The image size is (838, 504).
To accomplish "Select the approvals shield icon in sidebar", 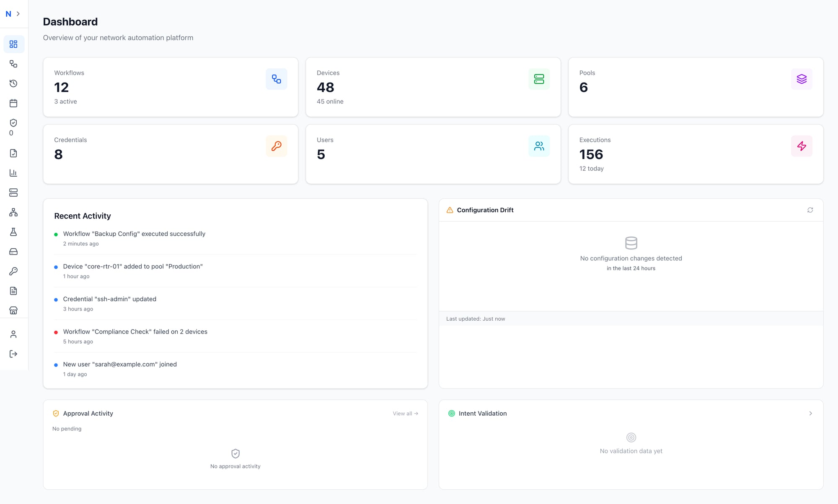I will 13,123.
